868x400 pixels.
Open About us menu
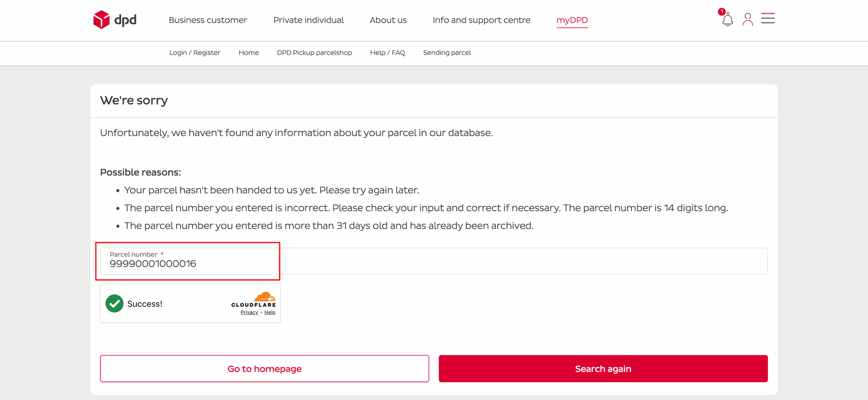[x=388, y=20]
